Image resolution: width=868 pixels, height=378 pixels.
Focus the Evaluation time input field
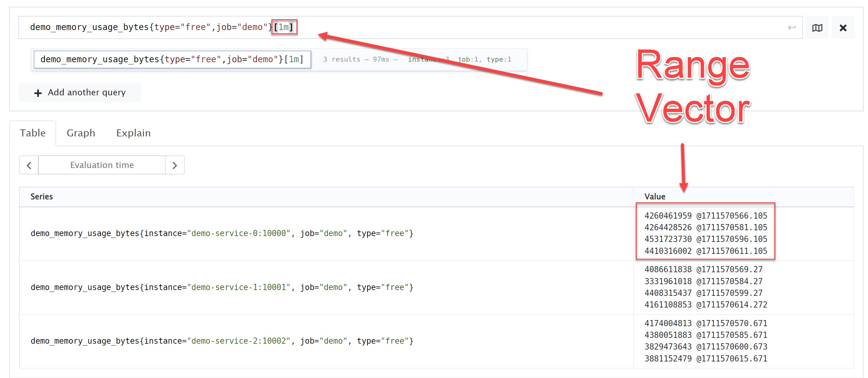[102, 165]
